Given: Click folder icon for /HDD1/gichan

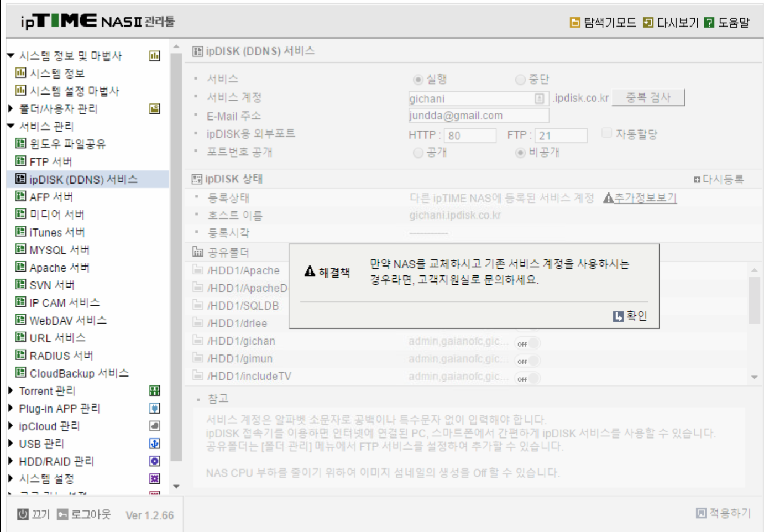Looking at the screenshot, I should coord(197,341).
